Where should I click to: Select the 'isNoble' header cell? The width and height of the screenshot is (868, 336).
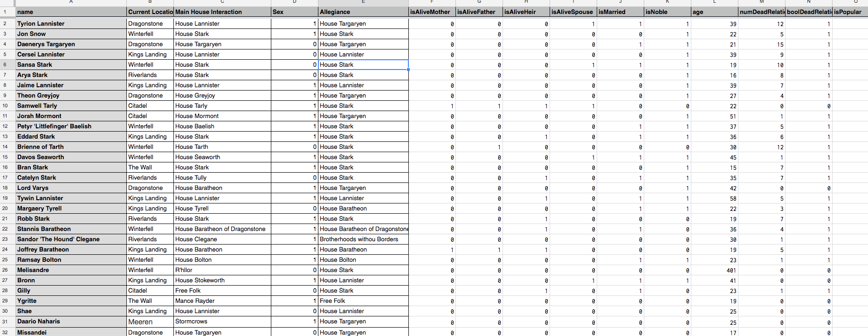point(668,12)
